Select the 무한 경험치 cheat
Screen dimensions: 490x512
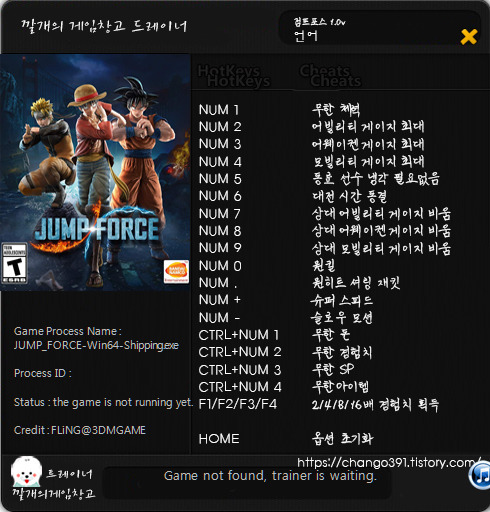[x=342, y=352]
